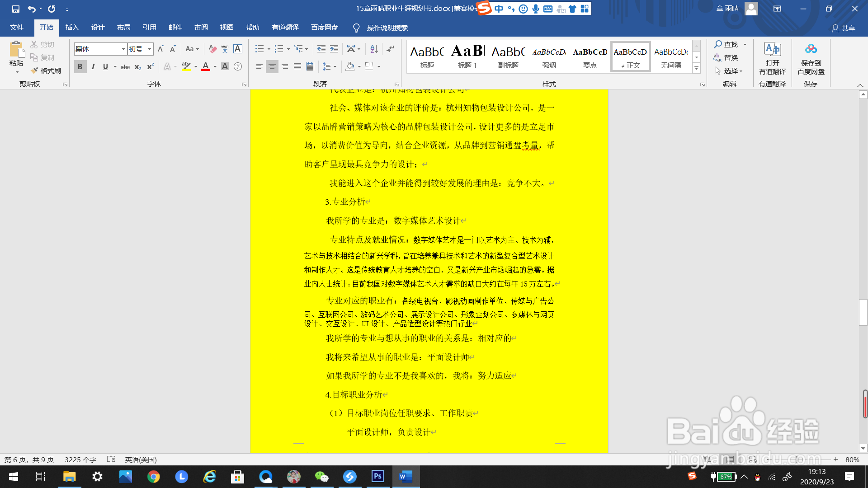Viewport: 868px width, 488px height.
Task: Switch to the Layout (布局) tab
Action: pos(123,28)
